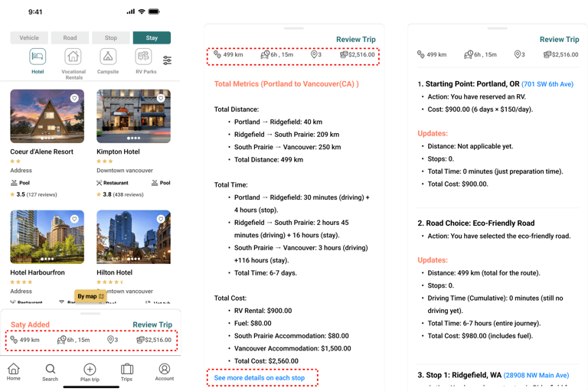Tap the By map button

point(90,296)
